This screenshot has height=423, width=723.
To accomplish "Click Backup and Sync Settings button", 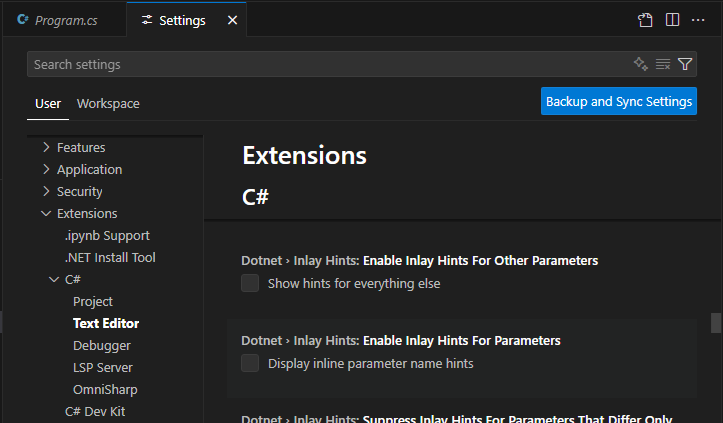I will (x=619, y=101).
